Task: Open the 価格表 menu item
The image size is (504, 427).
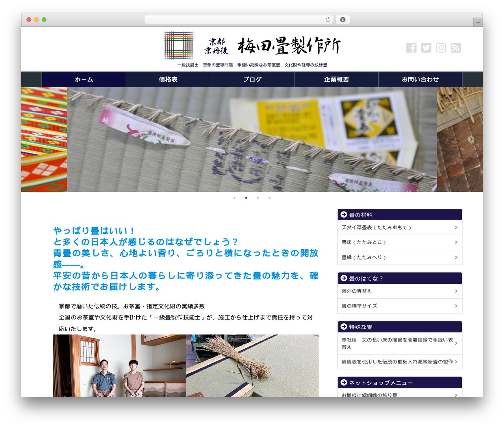Action: tap(168, 79)
